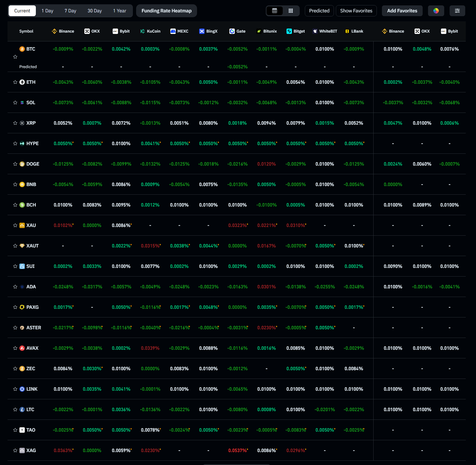
Task: Open the filter settings icon at top right
Action: tap(457, 11)
